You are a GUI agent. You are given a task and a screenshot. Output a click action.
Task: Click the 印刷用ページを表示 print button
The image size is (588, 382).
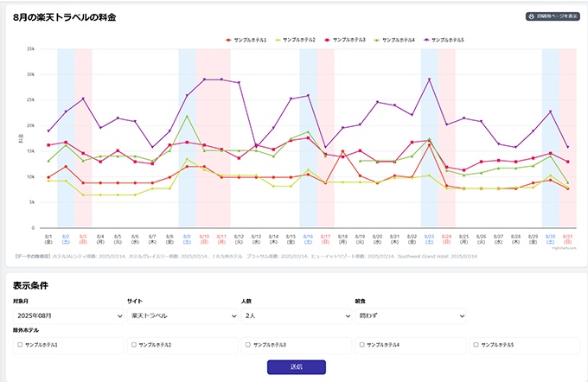tap(551, 16)
